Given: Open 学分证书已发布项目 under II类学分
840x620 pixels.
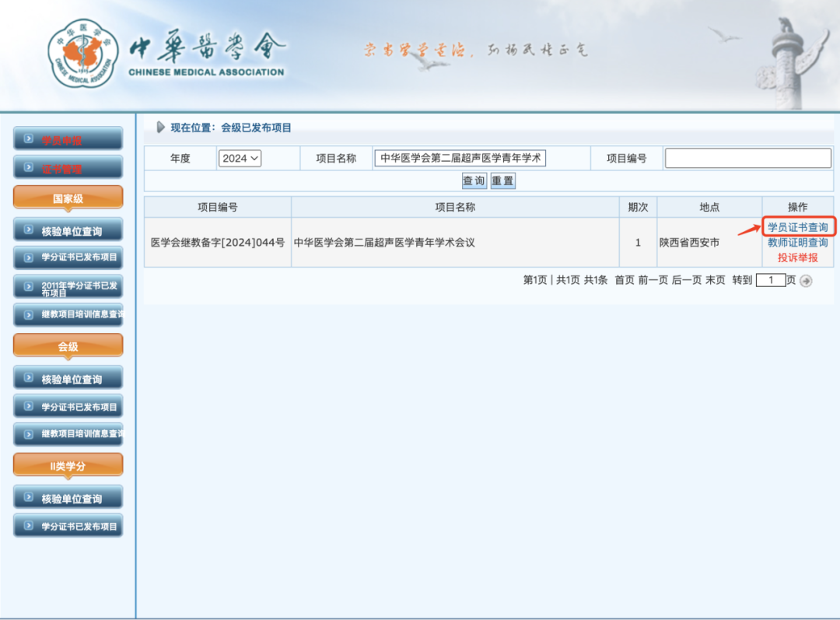Looking at the screenshot, I should tap(68, 526).
